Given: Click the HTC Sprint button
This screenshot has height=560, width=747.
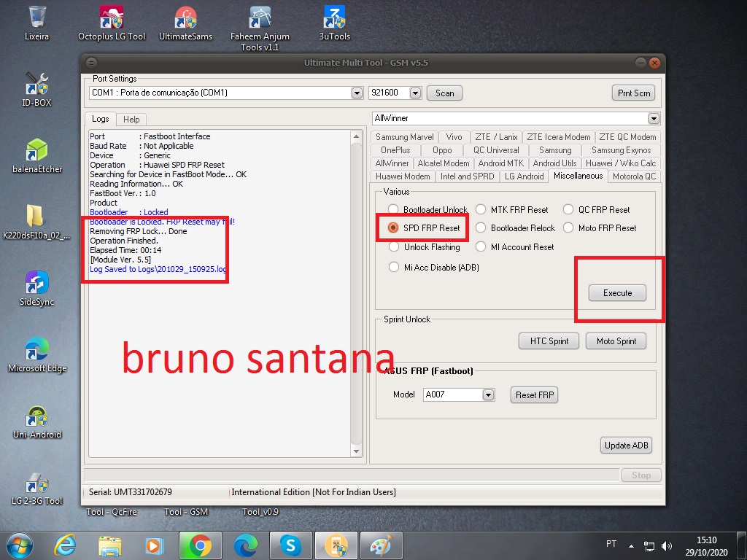Looking at the screenshot, I should (x=549, y=341).
